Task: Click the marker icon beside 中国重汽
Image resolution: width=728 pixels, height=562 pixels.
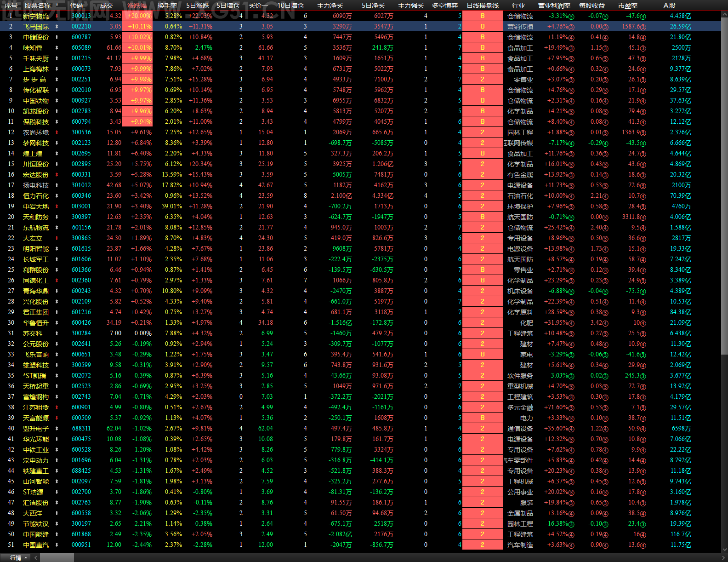Action: pyautogui.click(x=57, y=545)
